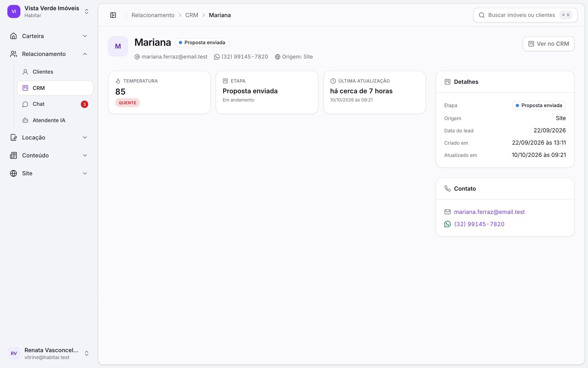Toggle the sidebar collapse icon
The width and height of the screenshot is (588, 368).
113,15
